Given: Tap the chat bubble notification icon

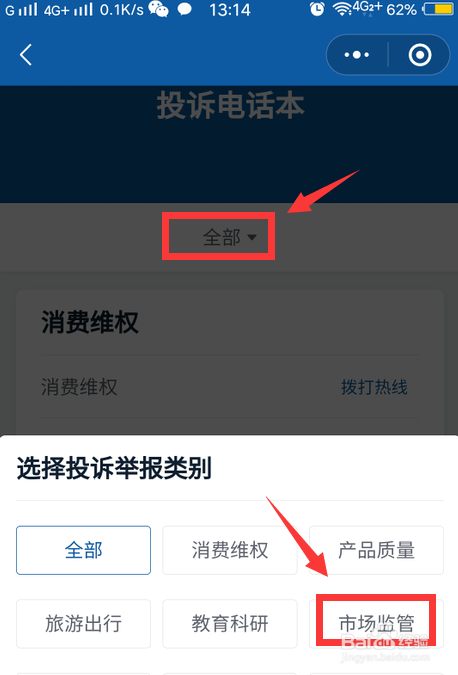Looking at the screenshot, I should 185,9.
